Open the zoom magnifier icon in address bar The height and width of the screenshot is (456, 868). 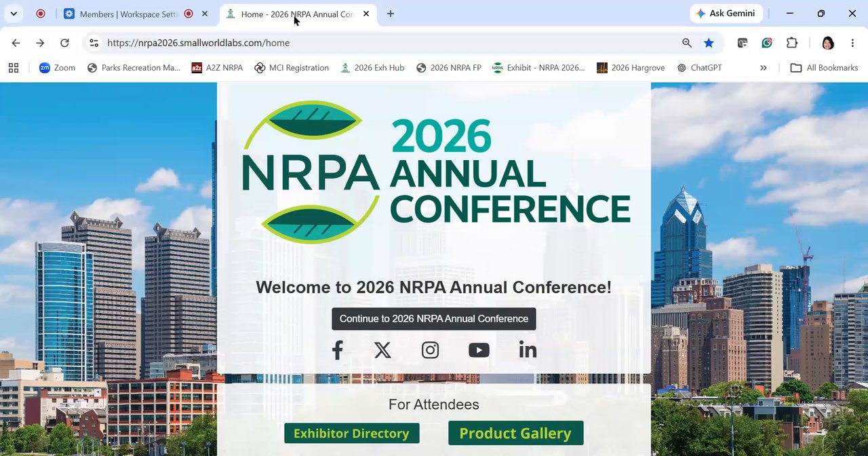click(687, 43)
